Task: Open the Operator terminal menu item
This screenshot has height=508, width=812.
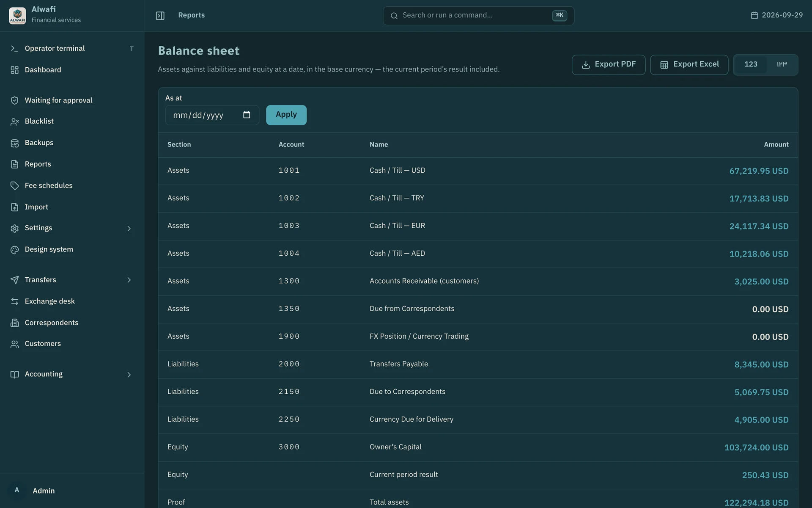Action: pos(72,49)
